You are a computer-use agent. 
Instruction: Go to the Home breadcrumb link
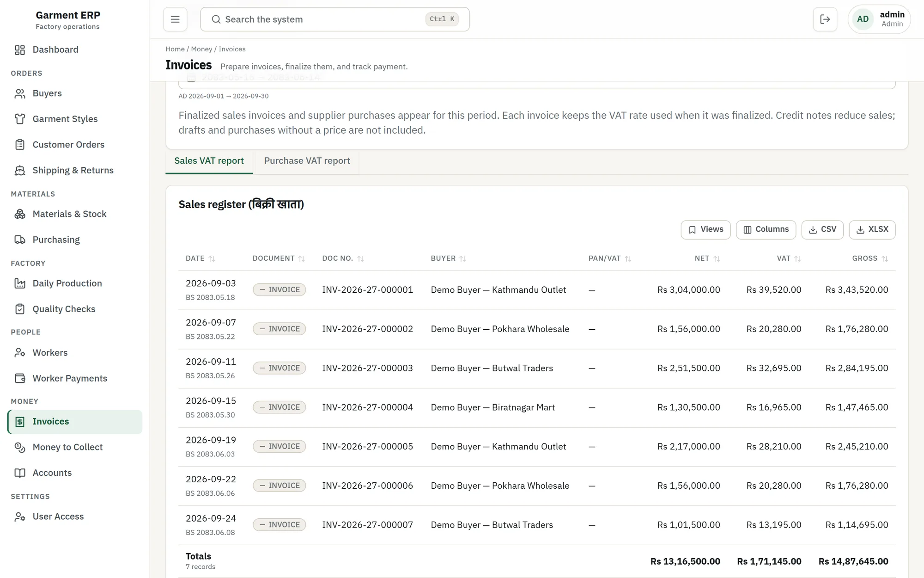(x=175, y=49)
